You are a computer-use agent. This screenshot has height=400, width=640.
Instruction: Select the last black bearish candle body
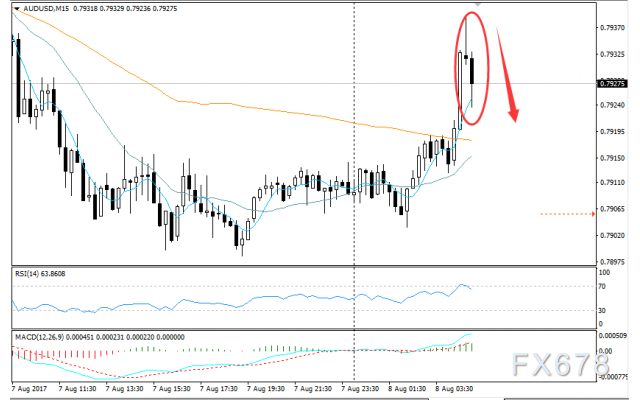click(472, 71)
